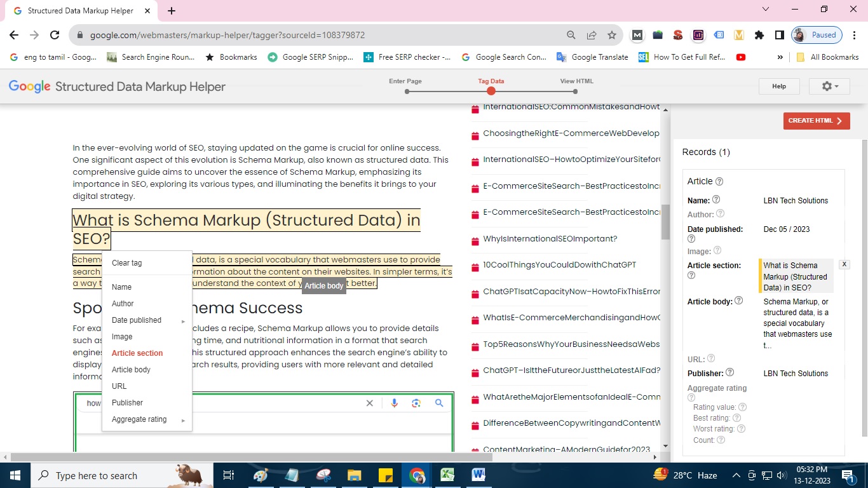Click the help question mark beside Name field
This screenshot has width=868, height=488.
click(716, 200)
